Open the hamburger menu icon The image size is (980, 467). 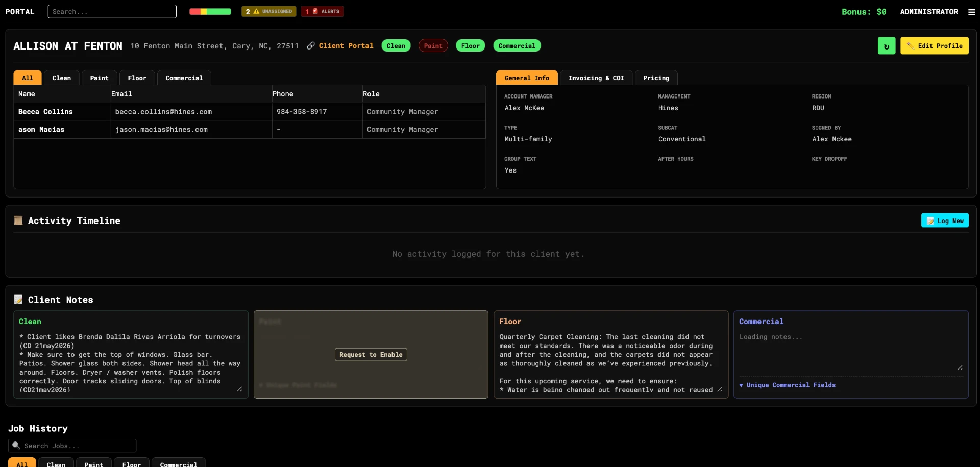[x=971, y=12]
